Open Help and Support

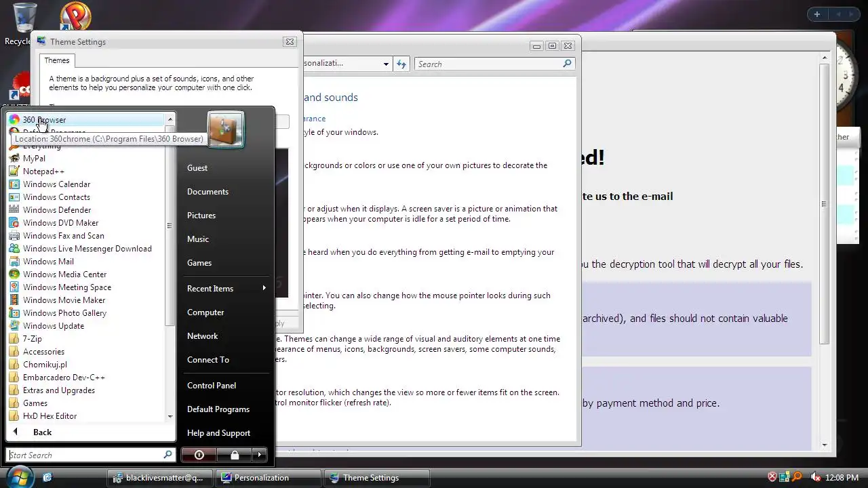tap(218, 433)
